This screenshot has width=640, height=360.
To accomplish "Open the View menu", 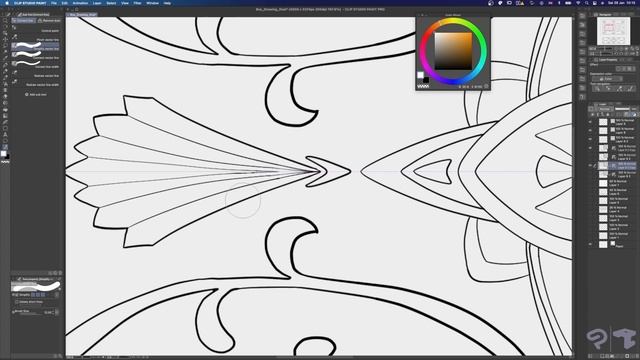I will tap(125, 3).
